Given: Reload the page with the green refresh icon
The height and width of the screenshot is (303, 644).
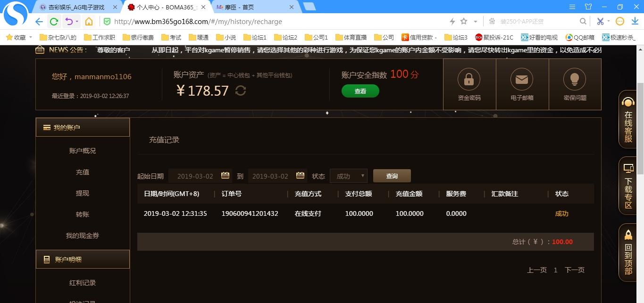Looking at the screenshot, I should [x=54, y=22].
